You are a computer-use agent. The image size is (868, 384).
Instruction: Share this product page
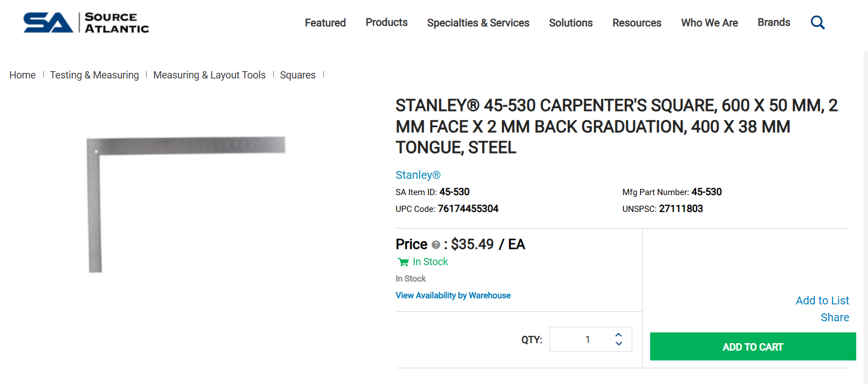[834, 317]
